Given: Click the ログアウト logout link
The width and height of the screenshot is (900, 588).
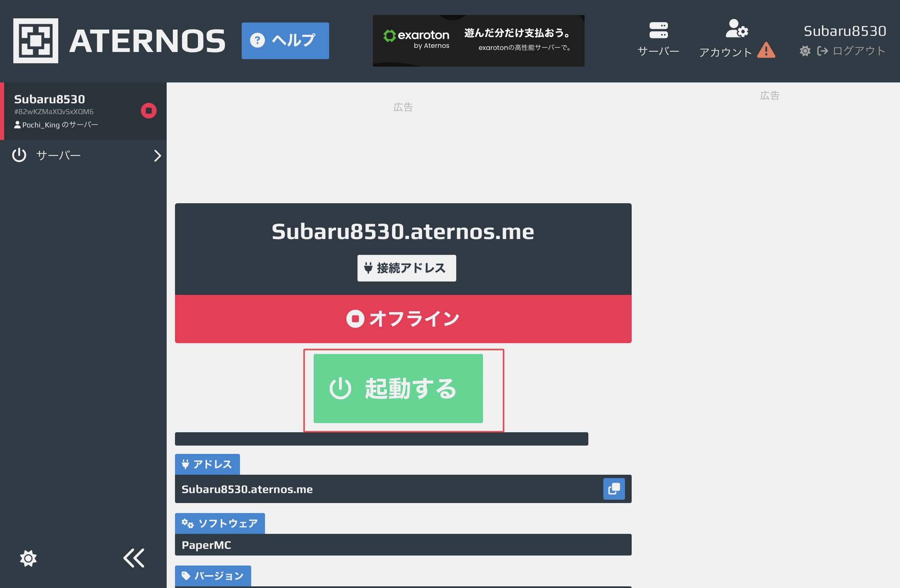Looking at the screenshot, I should tap(851, 51).
